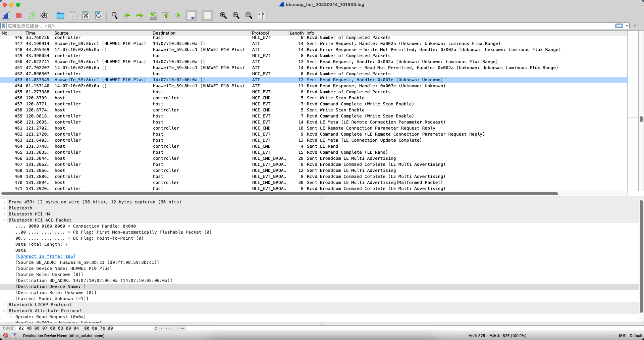This screenshot has height=340, width=644.
Task: Reload this capture file
Action: (99, 15)
